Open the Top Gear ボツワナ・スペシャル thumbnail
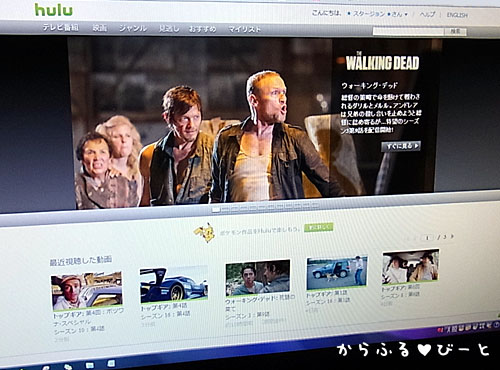500x370 pixels. click(x=87, y=291)
